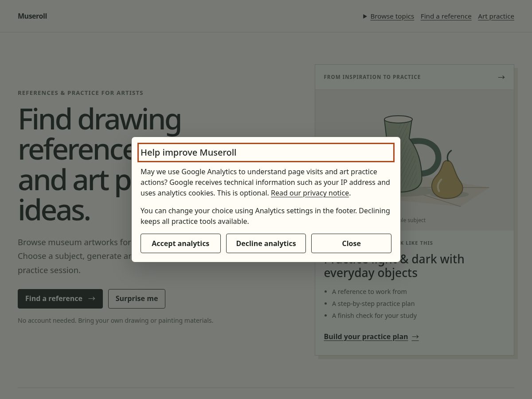The image size is (532, 399).
Task: Click the 'From Inspiration to Practice' label
Action: pos(372,77)
